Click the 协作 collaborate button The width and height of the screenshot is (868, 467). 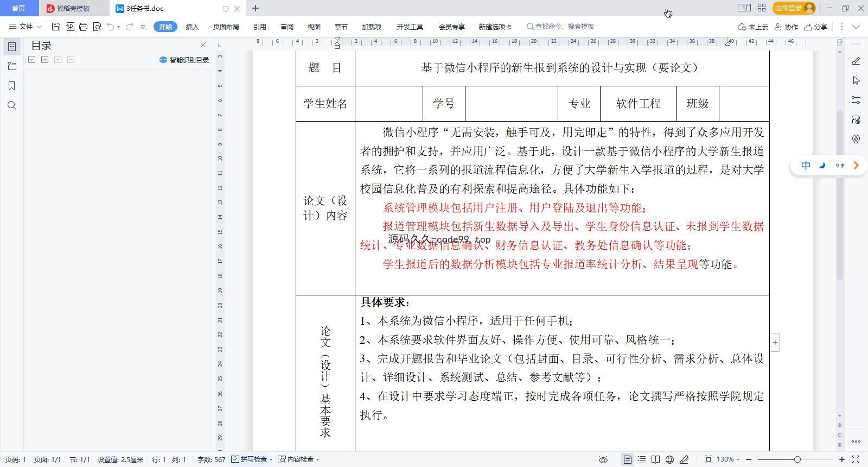click(x=786, y=27)
